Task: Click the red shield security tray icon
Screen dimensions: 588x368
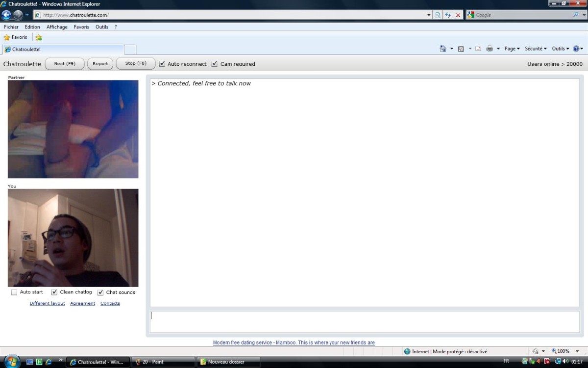Action: (547, 362)
